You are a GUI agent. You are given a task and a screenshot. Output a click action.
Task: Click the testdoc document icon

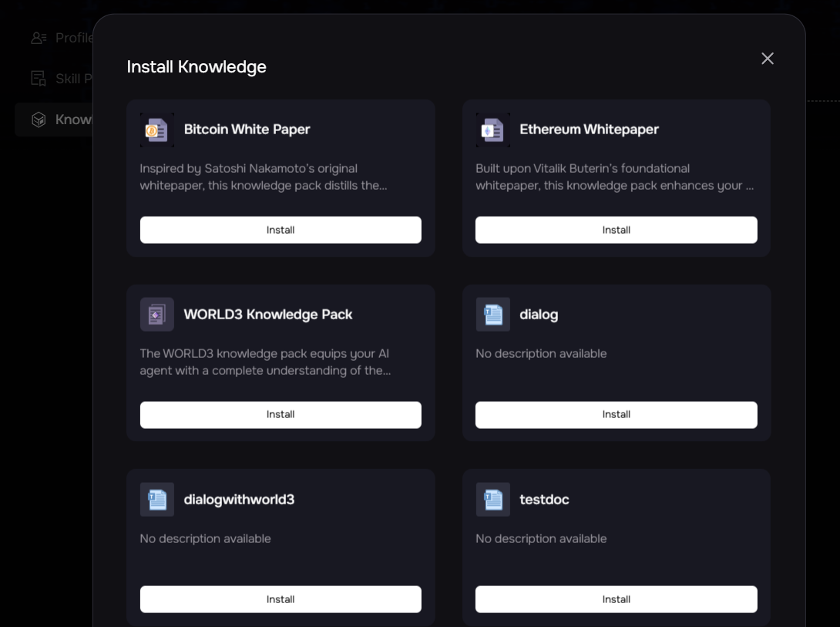[492, 500]
